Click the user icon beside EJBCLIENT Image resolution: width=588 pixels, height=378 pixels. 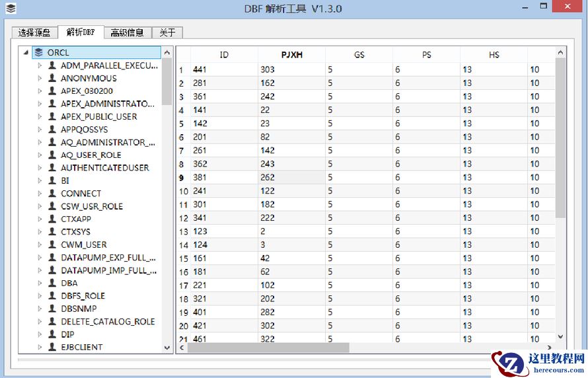click(52, 347)
